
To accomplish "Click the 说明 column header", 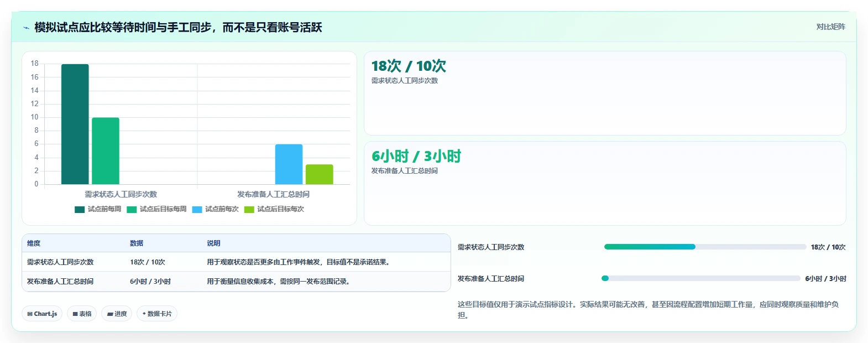I will tap(213, 243).
